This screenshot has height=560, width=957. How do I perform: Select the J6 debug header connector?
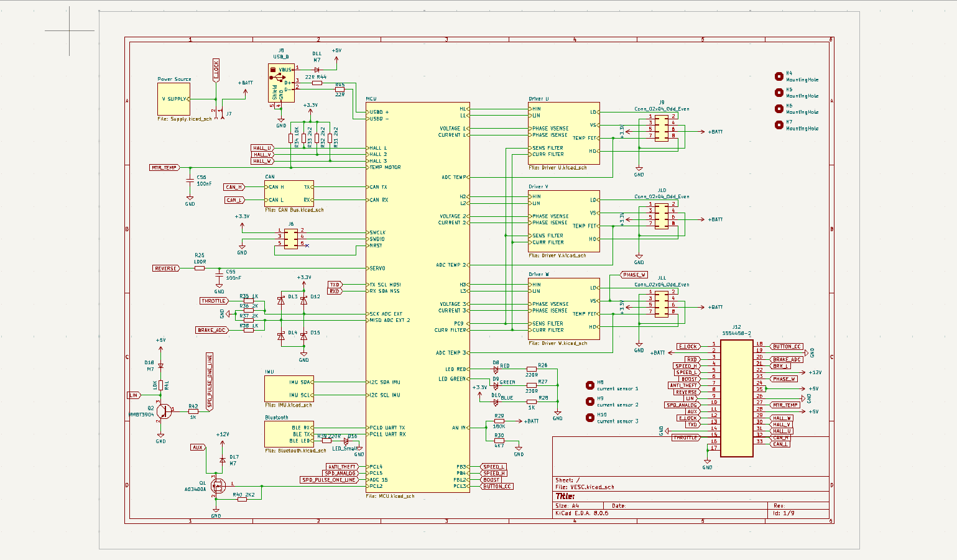(290, 237)
